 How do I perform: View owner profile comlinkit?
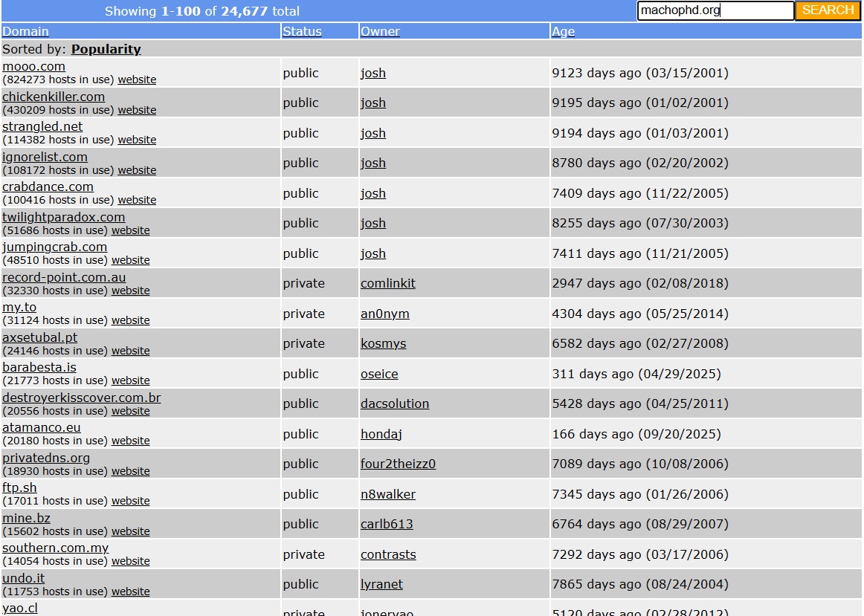click(x=387, y=283)
